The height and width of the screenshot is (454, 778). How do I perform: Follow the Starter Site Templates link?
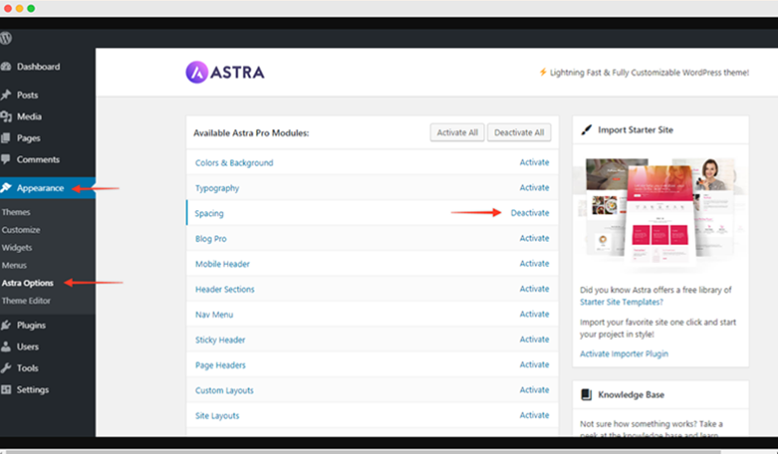[621, 302]
